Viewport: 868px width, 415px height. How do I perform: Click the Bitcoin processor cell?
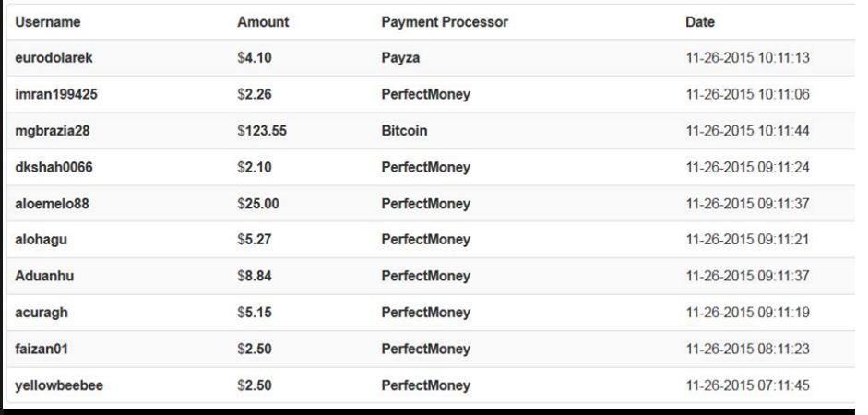tap(404, 131)
